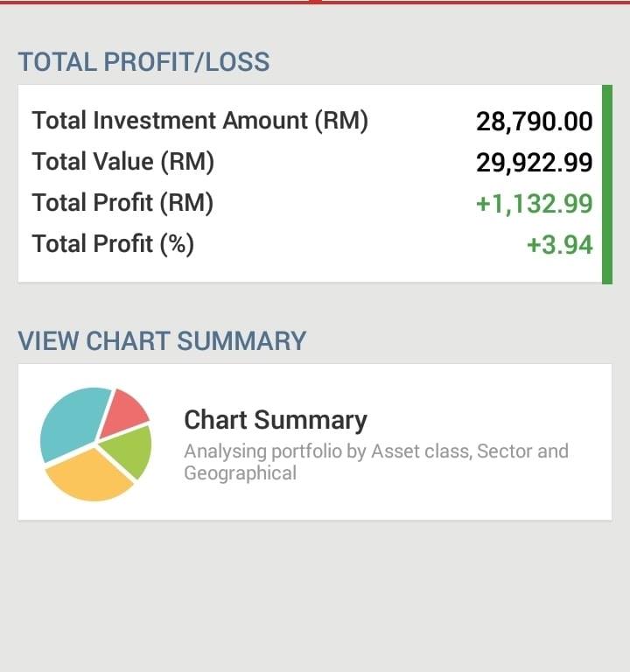Tap the yellow pie chart slice

click(87, 476)
